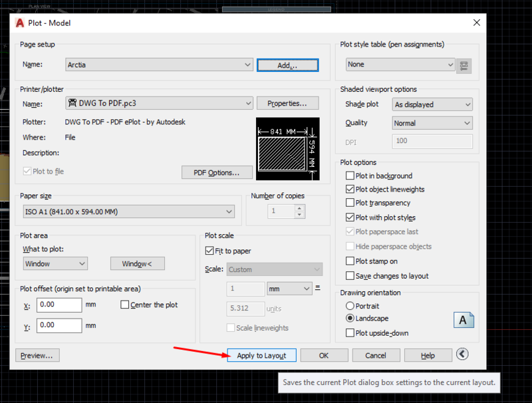The width and height of the screenshot is (532, 403).
Task: Open the What to plot Window dropdown
Action: (55, 263)
